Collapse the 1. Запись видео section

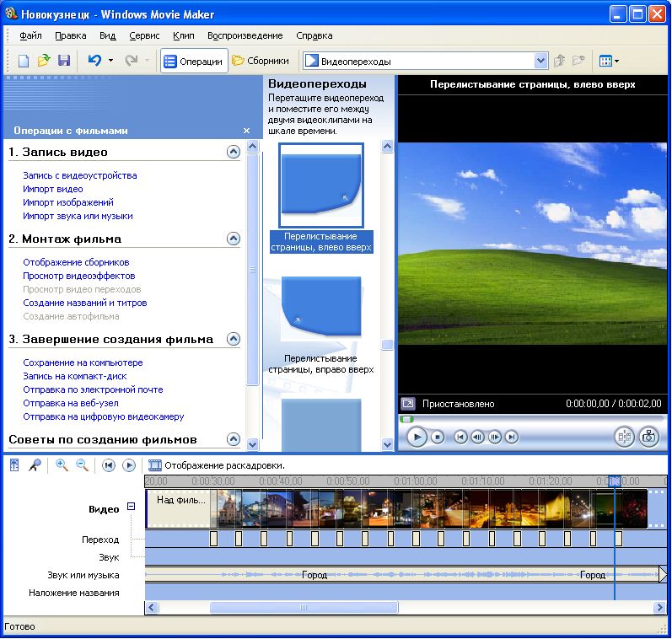point(234,152)
